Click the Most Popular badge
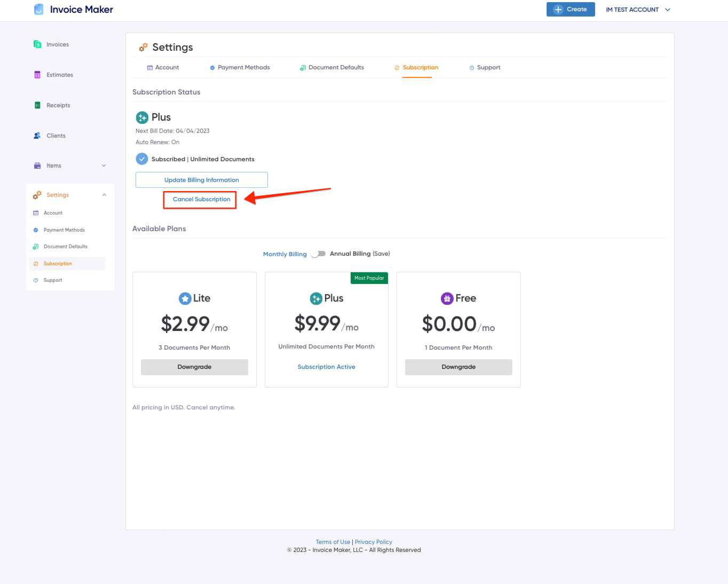The height and width of the screenshot is (584, 728). point(369,278)
